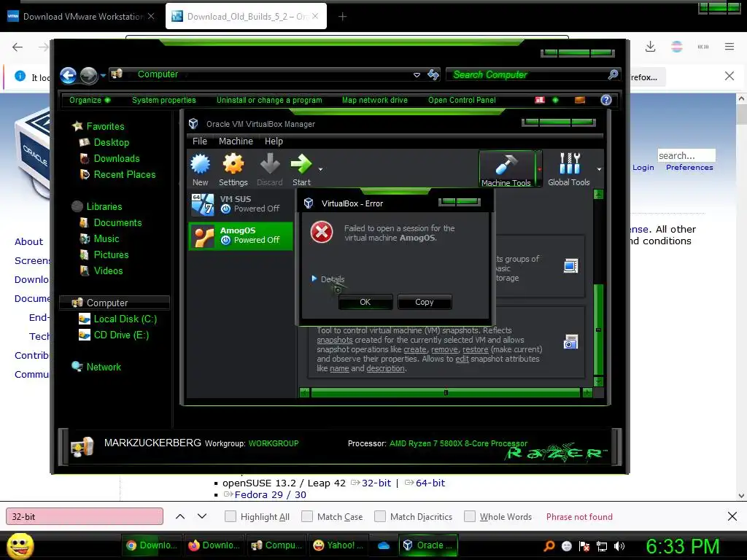This screenshot has width=747, height=560.
Task: Click the Details tool icon in pane
Action: [570, 265]
